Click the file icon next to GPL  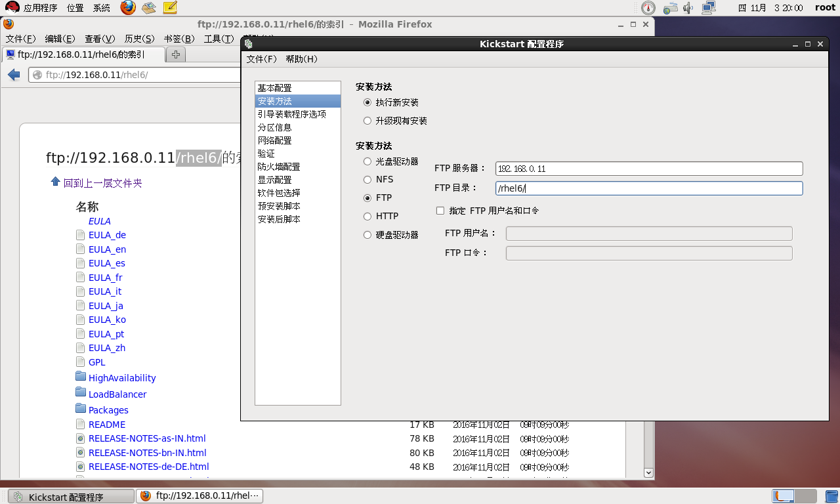coord(81,362)
